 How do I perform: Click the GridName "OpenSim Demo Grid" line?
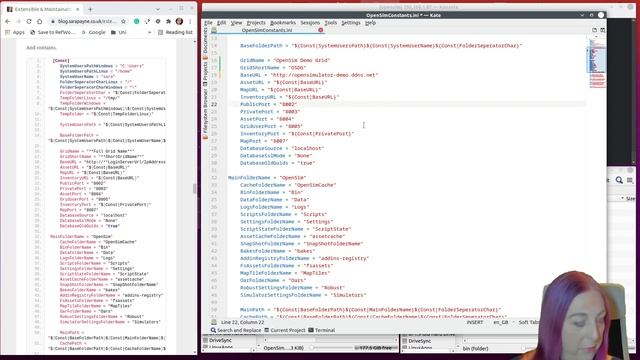285,60
